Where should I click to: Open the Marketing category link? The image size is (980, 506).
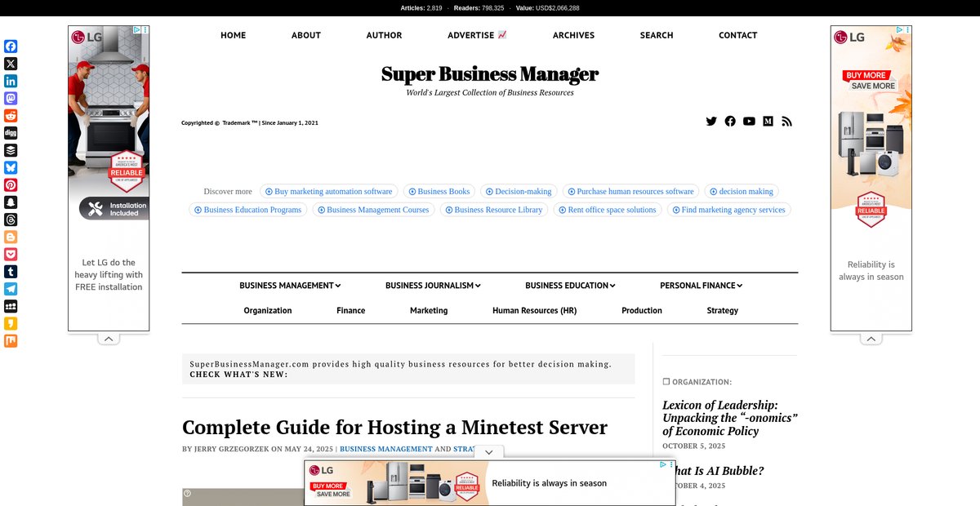(x=429, y=310)
